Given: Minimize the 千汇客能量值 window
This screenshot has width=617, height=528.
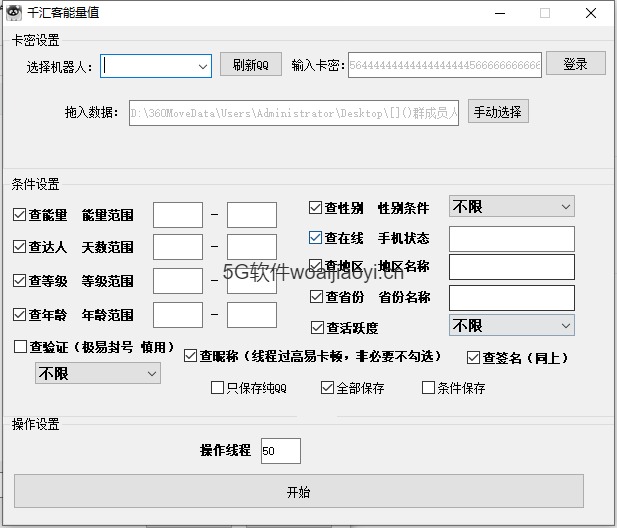Looking at the screenshot, I should 500,13.
